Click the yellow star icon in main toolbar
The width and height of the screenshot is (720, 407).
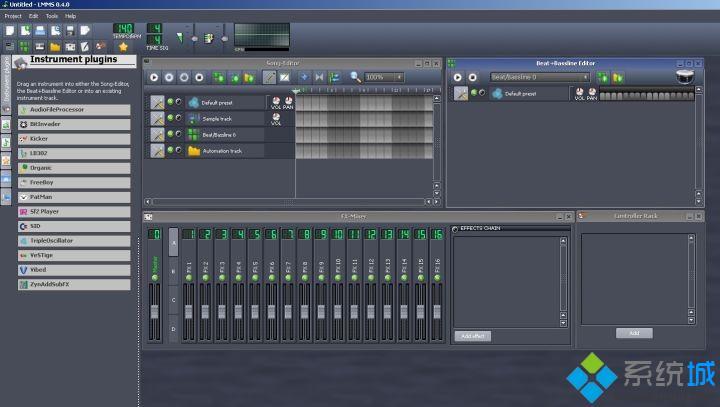[123, 46]
